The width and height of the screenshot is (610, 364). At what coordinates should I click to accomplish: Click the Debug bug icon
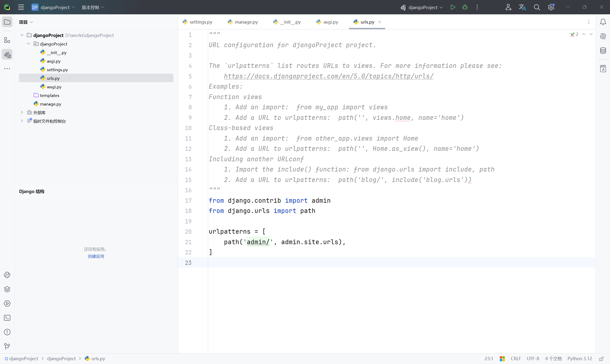465,7
